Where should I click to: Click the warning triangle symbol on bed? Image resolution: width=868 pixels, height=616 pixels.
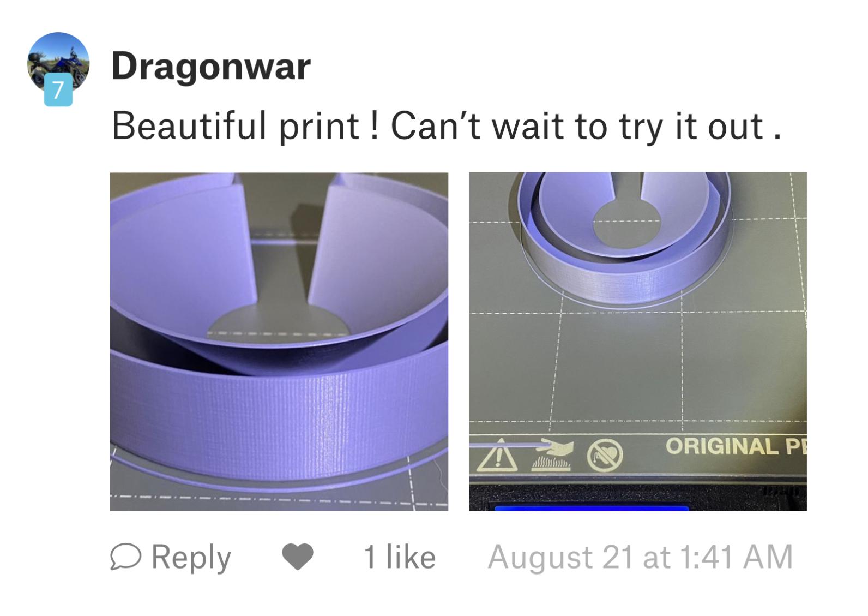pos(497,455)
